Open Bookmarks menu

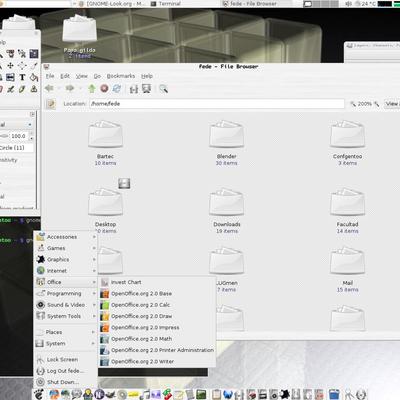pyautogui.click(x=121, y=76)
